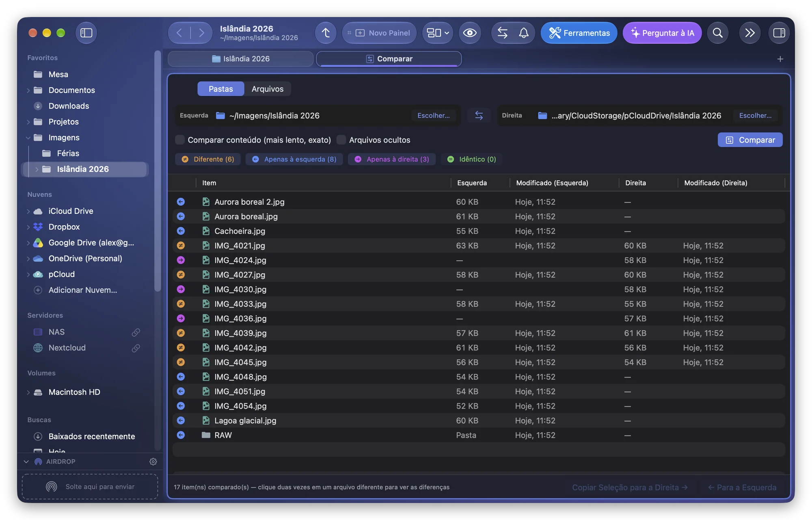Click the Nextcloud link icon
Screen dimensions: 812x520
pyautogui.click(x=136, y=349)
